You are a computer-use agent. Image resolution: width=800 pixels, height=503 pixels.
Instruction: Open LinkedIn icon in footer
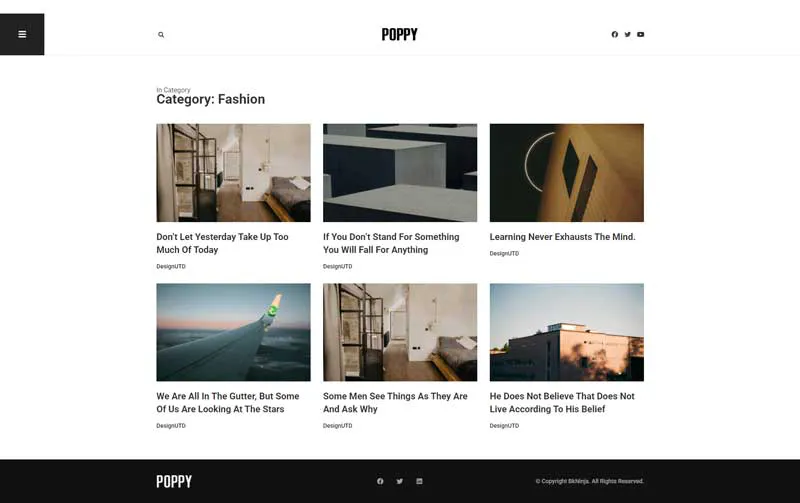419,481
